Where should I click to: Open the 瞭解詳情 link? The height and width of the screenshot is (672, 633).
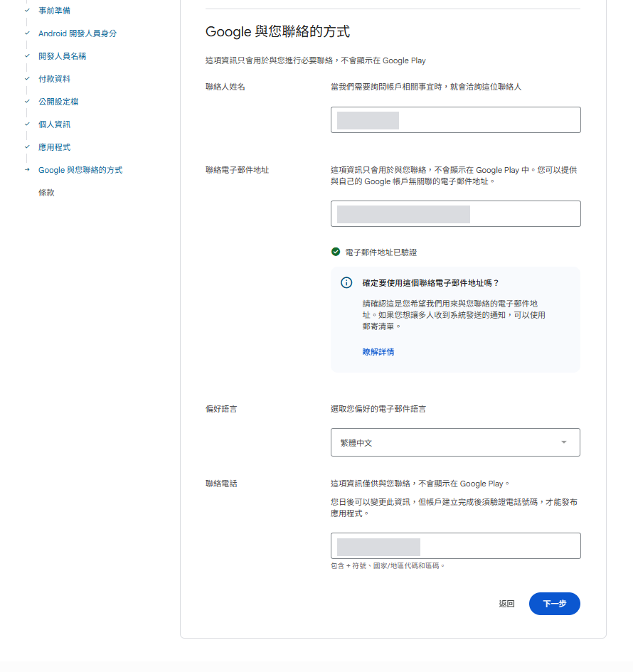[x=378, y=352]
